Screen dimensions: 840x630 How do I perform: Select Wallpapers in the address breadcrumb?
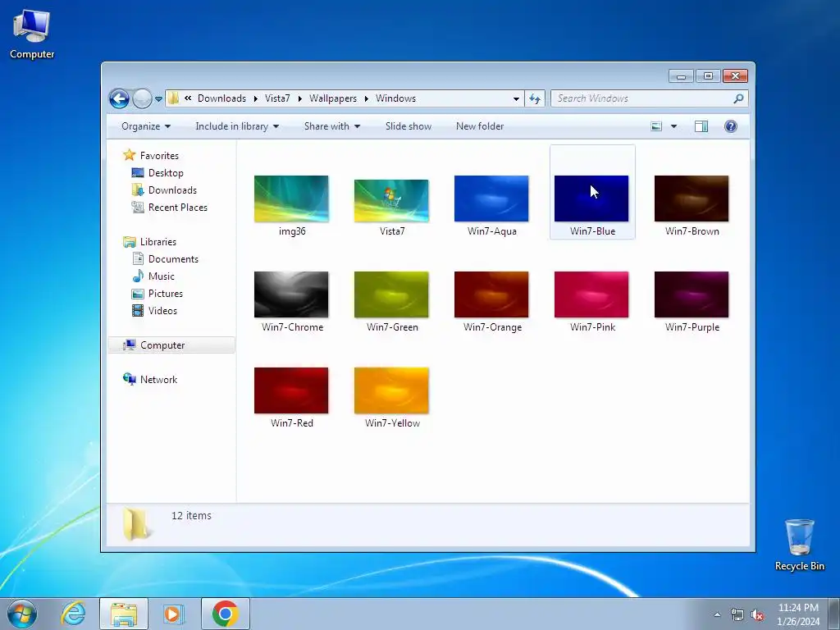333,98
